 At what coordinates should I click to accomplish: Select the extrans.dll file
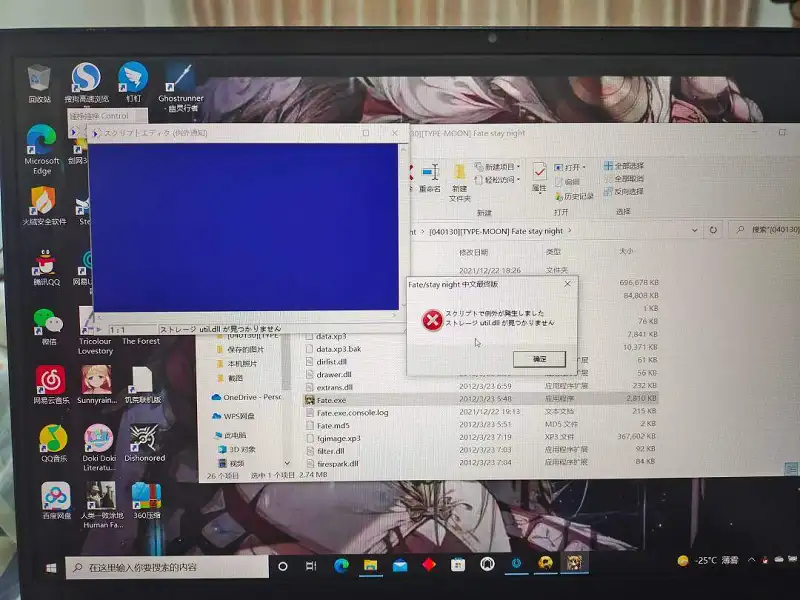[x=334, y=387]
